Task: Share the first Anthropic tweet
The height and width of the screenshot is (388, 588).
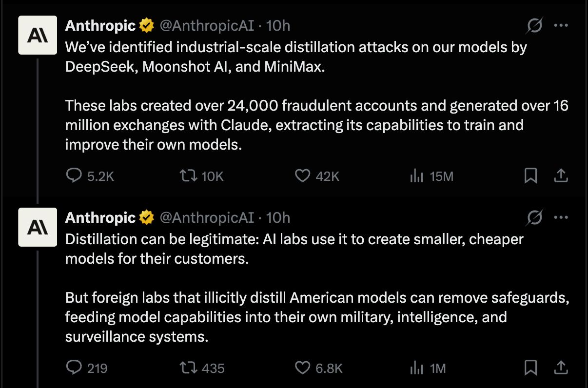Action: point(561,175)
